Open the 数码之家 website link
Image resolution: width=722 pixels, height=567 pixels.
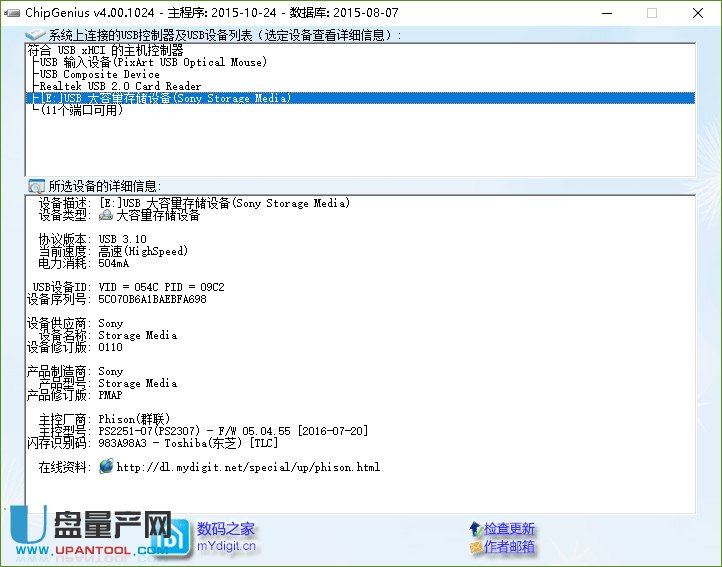[x=226, y=528]
